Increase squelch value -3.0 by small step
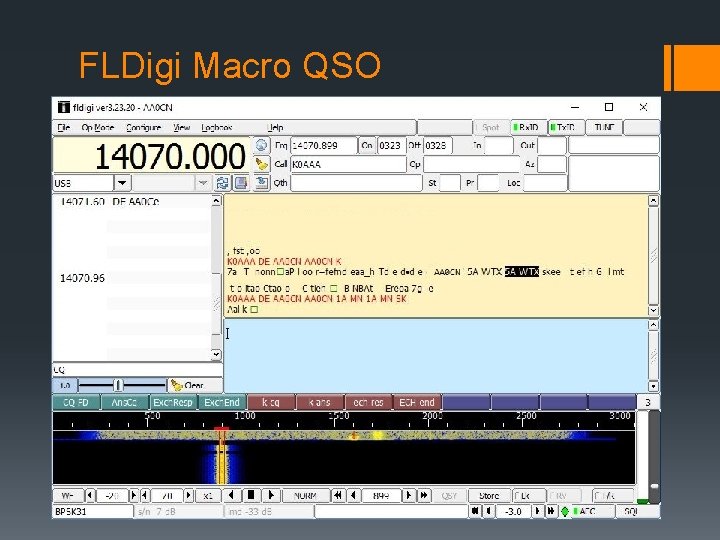 pyautogui.click(x=538, y=511)
